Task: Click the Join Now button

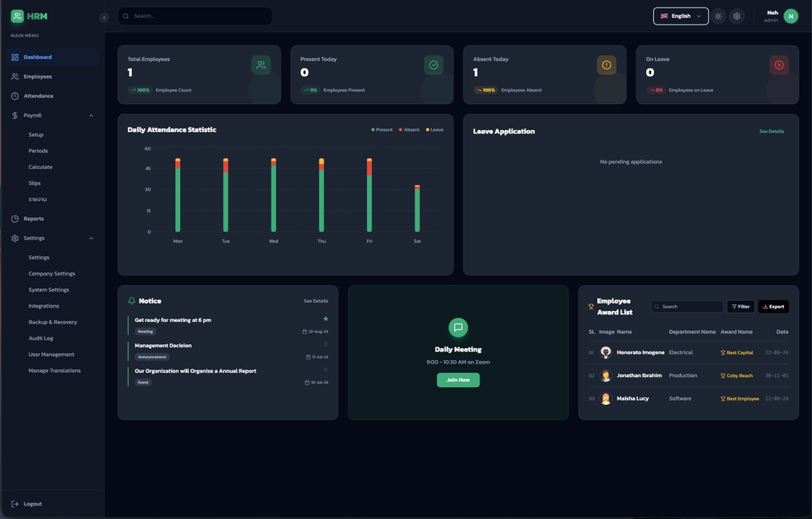Action: pos(458,380)
